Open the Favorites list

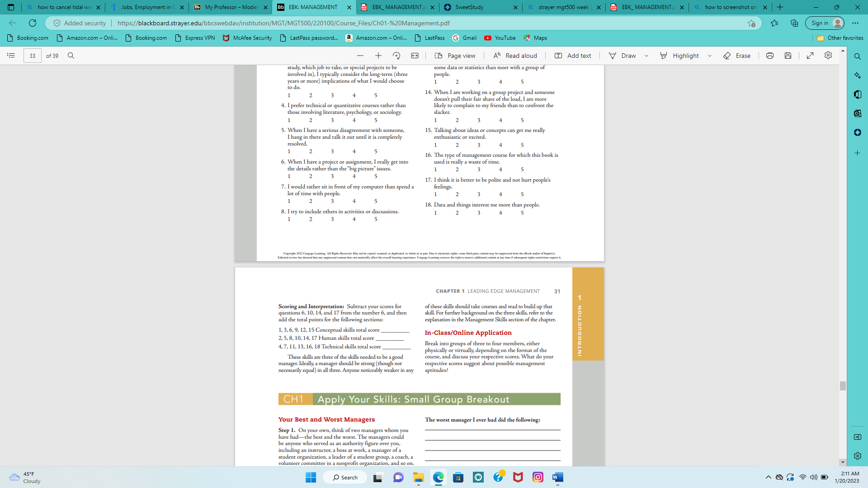[x=774, y=23]
